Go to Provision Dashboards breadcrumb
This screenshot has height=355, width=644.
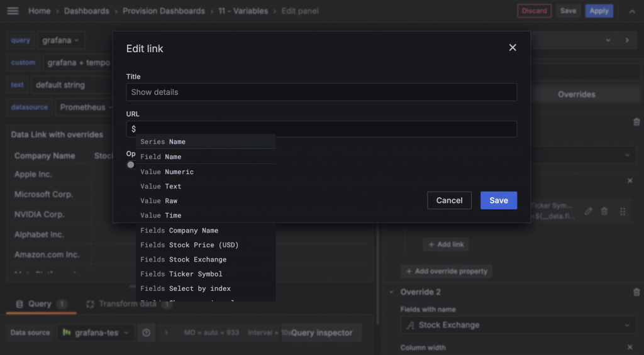click(x=164, y=11)
